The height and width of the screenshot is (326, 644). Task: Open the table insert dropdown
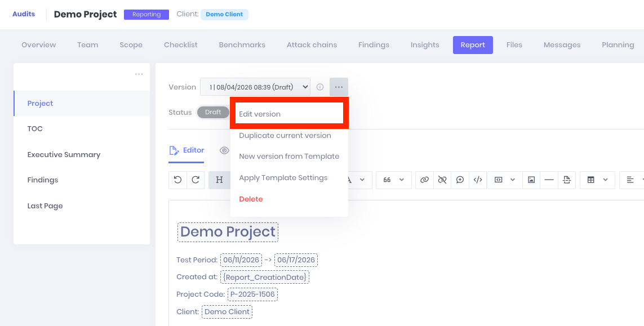pyautogui.click(x=597, y=180)
